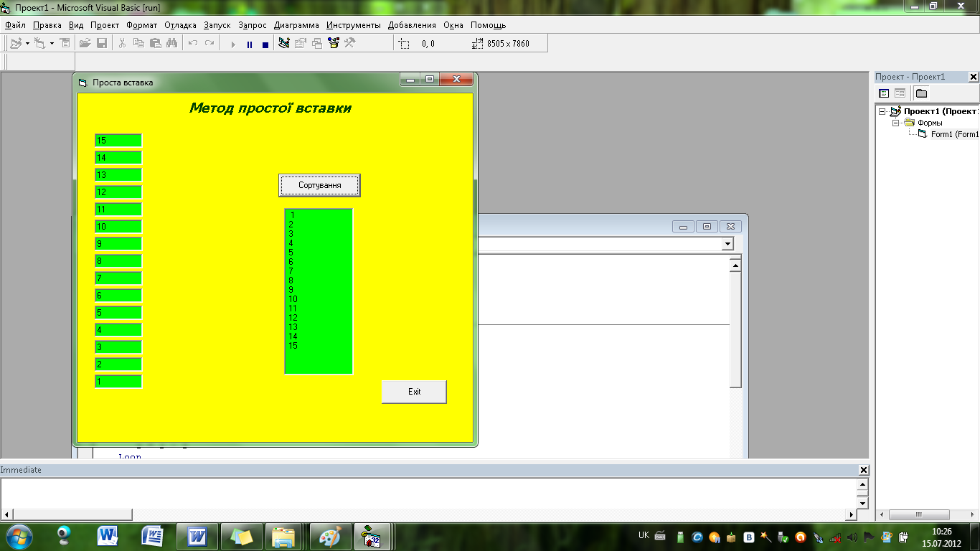The image size is (980, 551).
Task: Select item 5 in sorted list
Action: coord(319,253)
